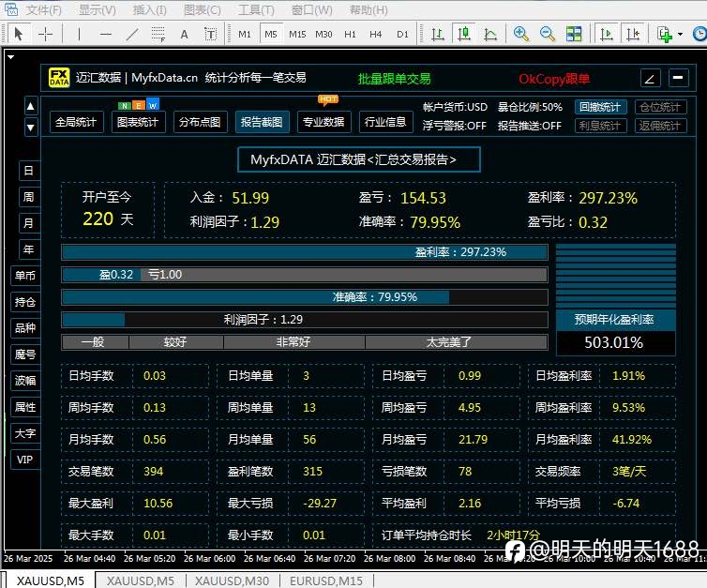Viewport: 707px width, 588px height.
Task: Toggle 利息统计 statistics
Action: point(600,126)
